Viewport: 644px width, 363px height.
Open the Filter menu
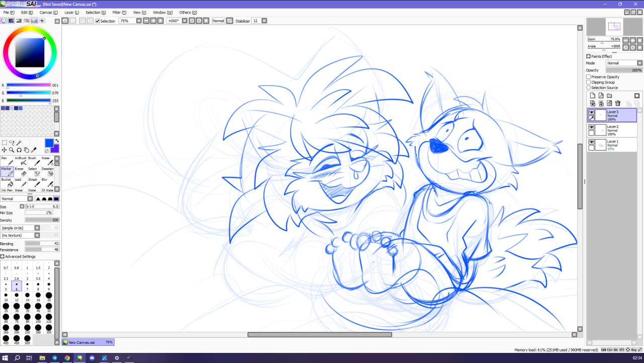click(x=119, y=12)
